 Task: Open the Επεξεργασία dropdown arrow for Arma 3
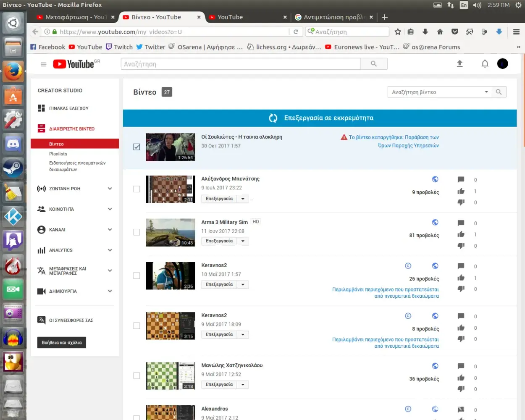[x=243, y=241]
